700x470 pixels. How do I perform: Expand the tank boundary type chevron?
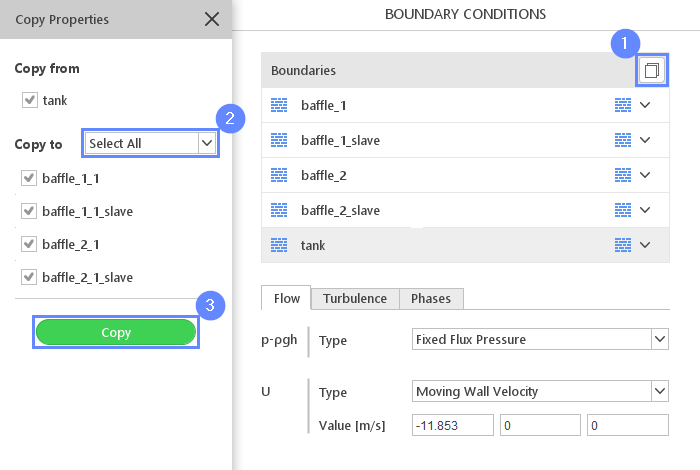click(645, 245)
